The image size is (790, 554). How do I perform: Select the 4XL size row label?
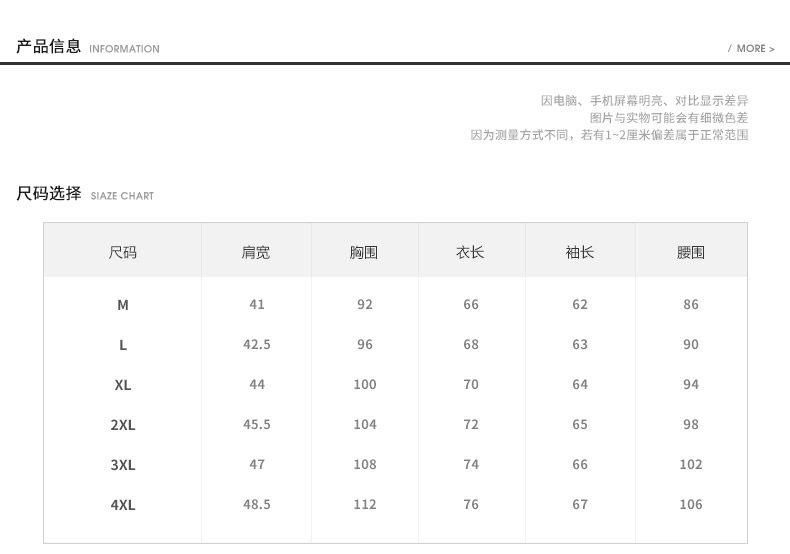click(x=123, y=505)
